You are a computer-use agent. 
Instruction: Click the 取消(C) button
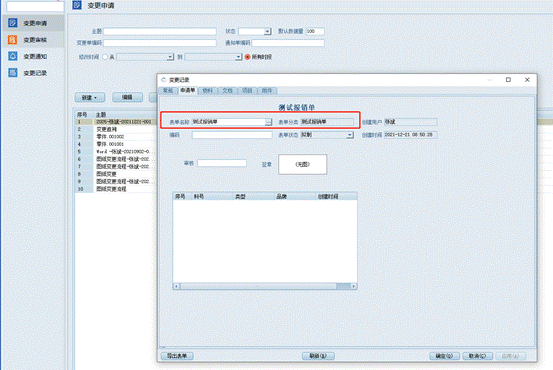pyautogui.click(x=478, y=356)
